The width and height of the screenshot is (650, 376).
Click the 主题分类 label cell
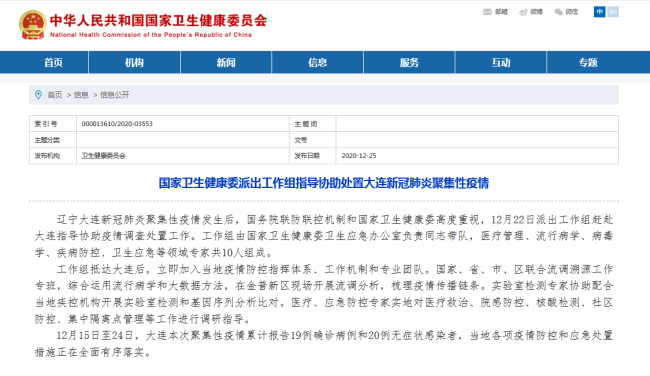point(53,140)
